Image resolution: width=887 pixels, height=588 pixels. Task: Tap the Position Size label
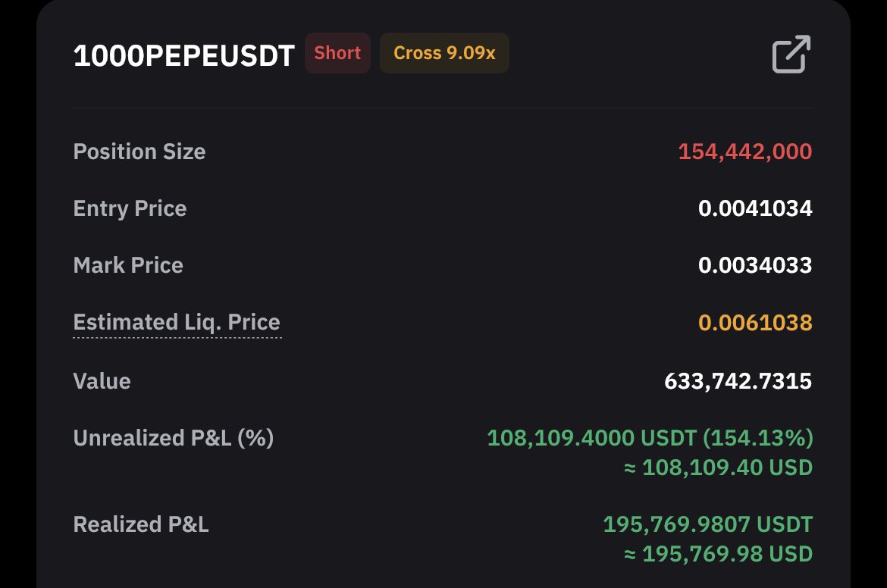tap(139, 152)
